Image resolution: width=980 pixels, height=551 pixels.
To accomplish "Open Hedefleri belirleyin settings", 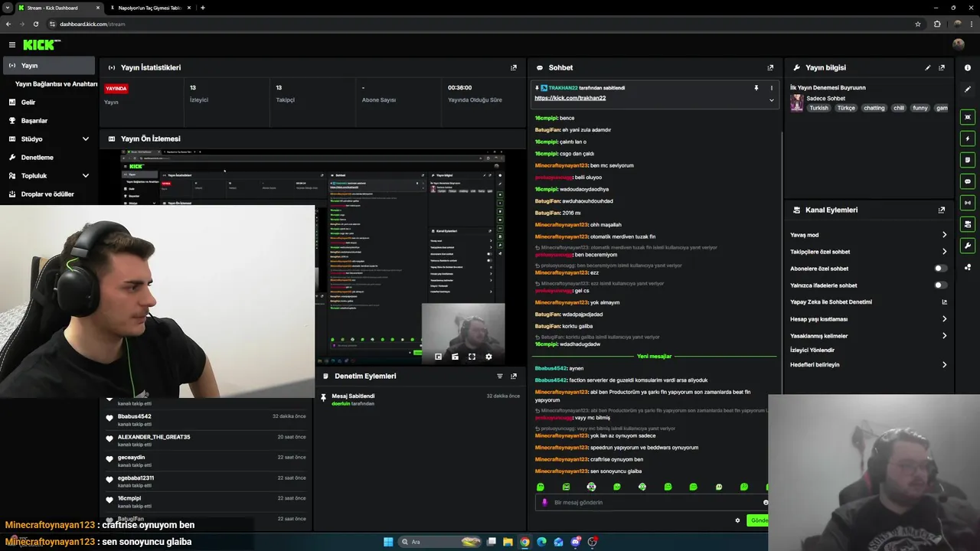I will click(x=869, y=364).
